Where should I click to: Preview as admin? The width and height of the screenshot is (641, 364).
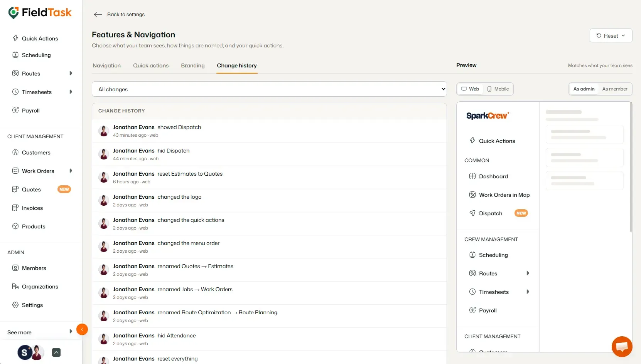point(584,89)
